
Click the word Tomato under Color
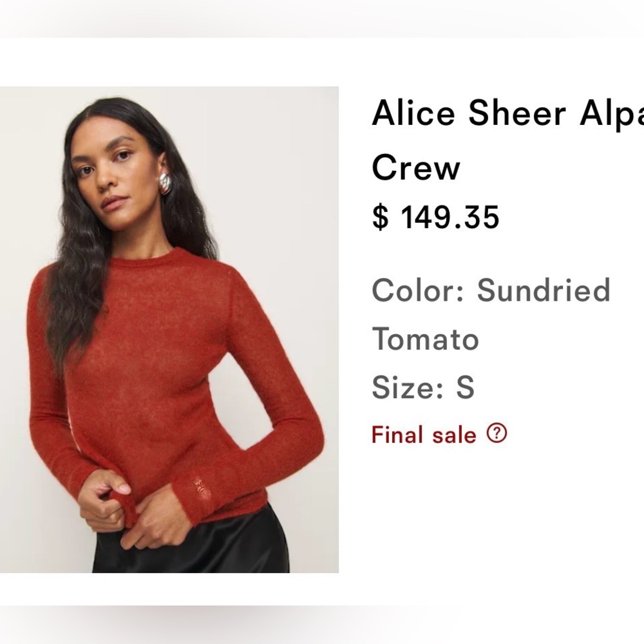click(x=424, y=337)
